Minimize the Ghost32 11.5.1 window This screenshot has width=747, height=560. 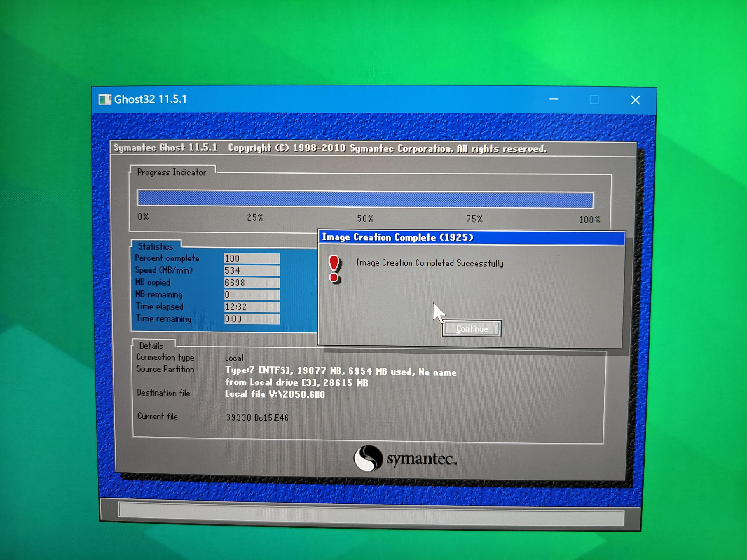point(553,99)
